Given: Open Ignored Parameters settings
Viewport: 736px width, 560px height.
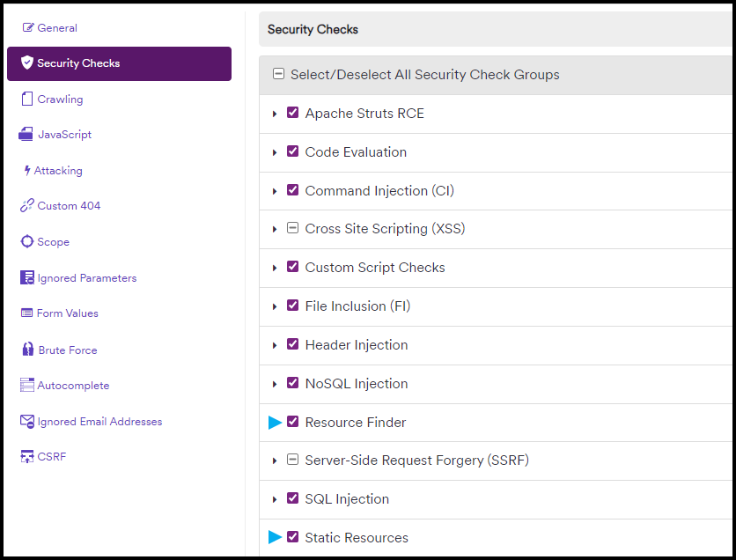Looking at the screenshot, I should 87,277.
